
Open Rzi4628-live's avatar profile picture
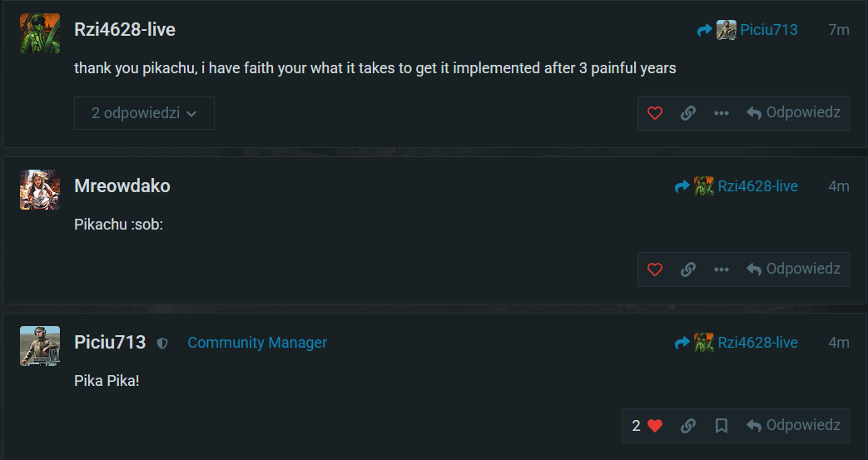40,33
